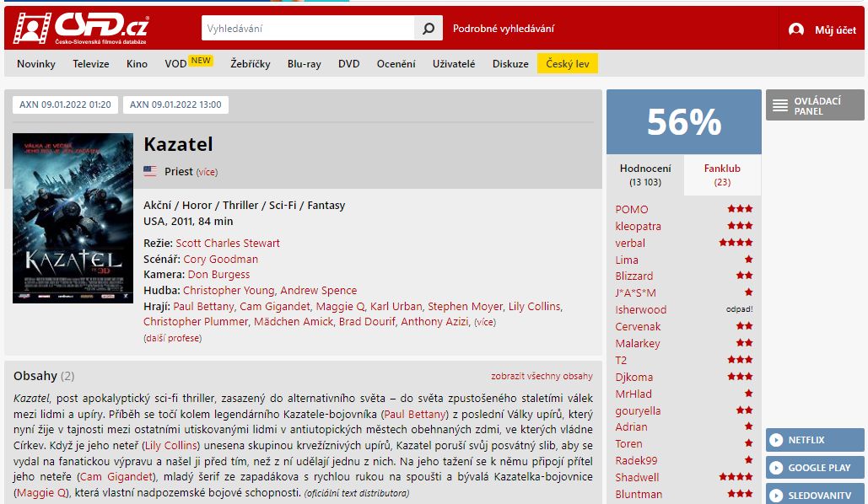
Task: Open actress Maggie Q in cast list
Action: [x=341, y=307]
